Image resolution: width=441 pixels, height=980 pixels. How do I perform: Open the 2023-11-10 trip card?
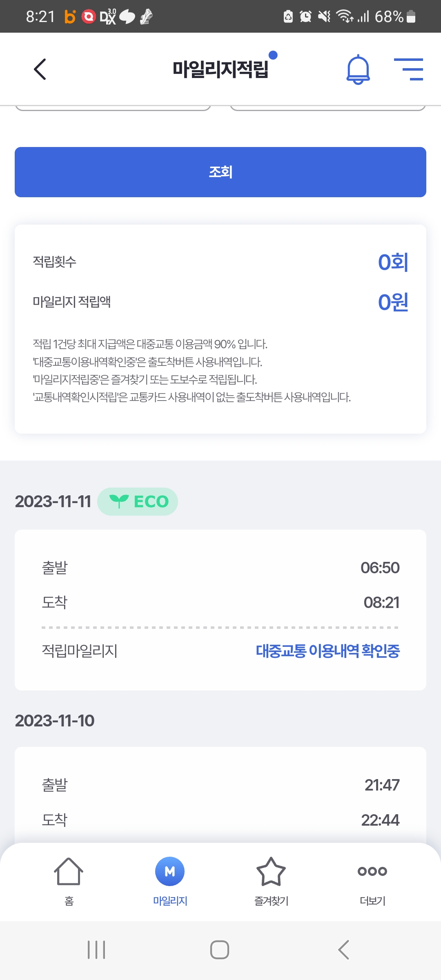pyautogui.click(x=220, y=796)
